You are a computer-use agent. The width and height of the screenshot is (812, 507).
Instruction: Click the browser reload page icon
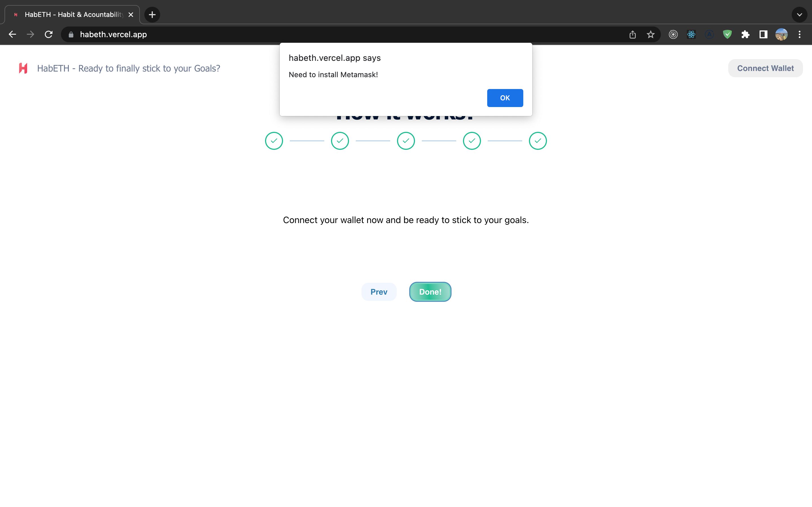49,34
